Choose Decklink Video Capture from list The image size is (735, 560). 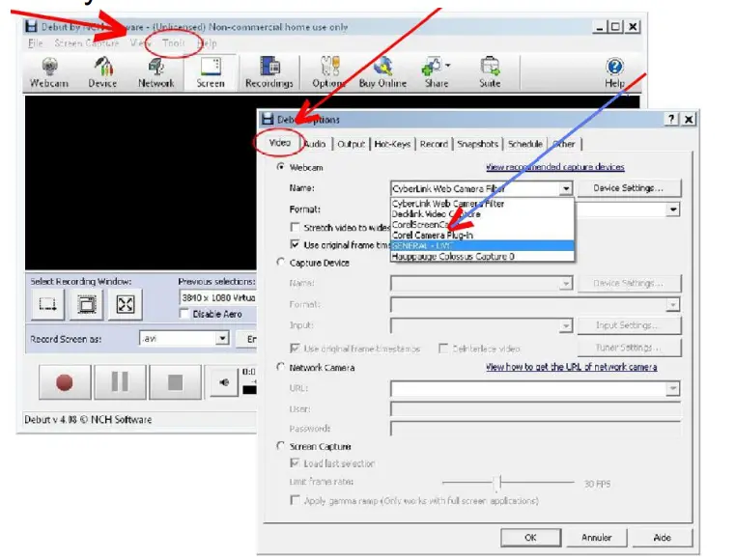point(482,213)
